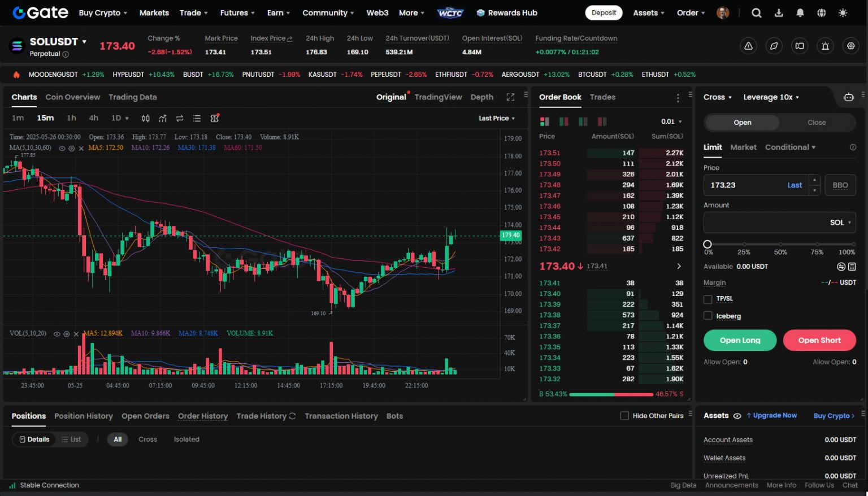Open Last Price chart dropdown
This screenshot has width=868, height=496.
pos(497,118)
